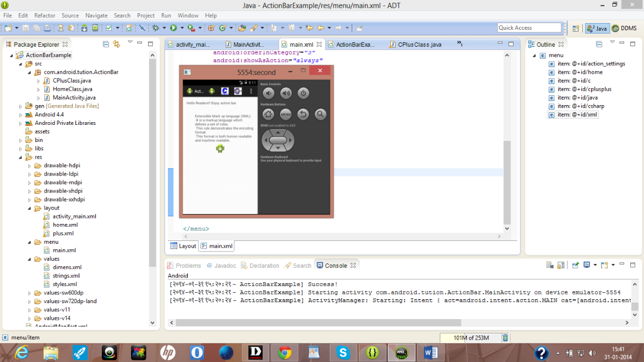Viewport: 644px width, 362px height.
Task: Open the Run button dropdown arrow
Action: tap(181, 28)
